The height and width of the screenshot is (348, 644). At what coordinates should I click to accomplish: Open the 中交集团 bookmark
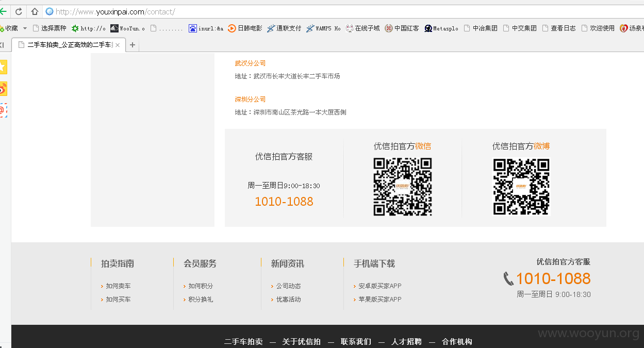tap(520, 28)
